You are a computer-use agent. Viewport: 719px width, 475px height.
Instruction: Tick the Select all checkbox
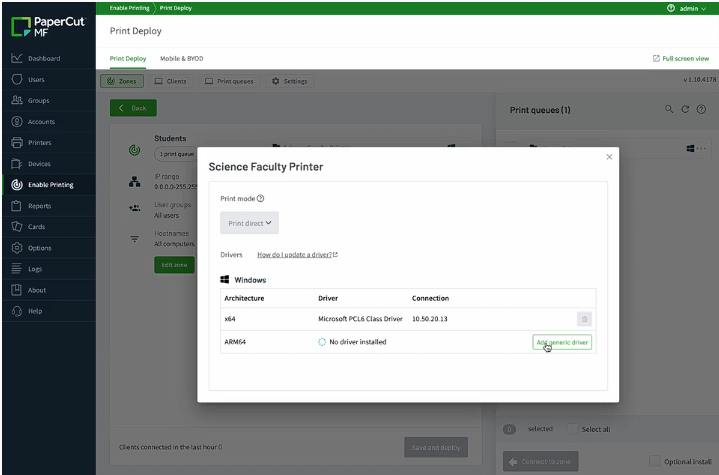click(x=572, y=429)
